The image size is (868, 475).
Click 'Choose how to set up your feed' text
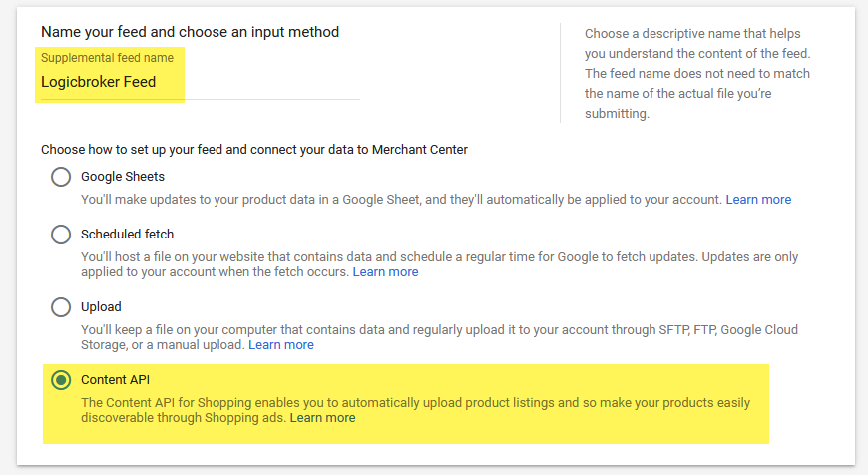254,149
